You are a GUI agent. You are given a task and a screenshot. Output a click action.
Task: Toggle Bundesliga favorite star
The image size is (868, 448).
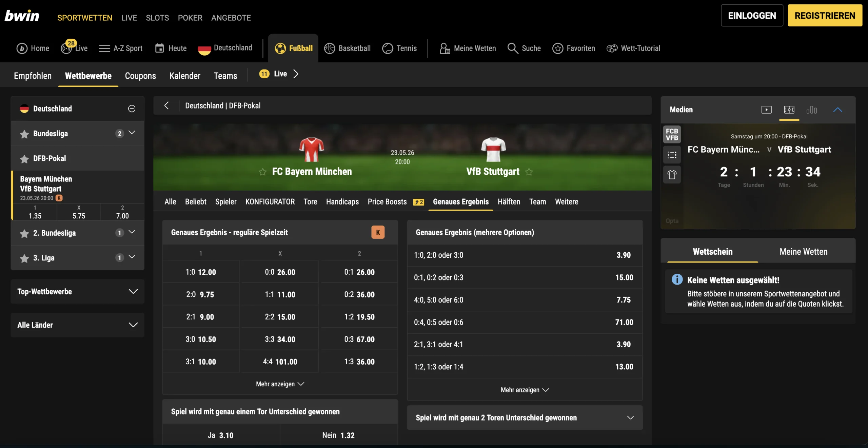pos(24,134)
